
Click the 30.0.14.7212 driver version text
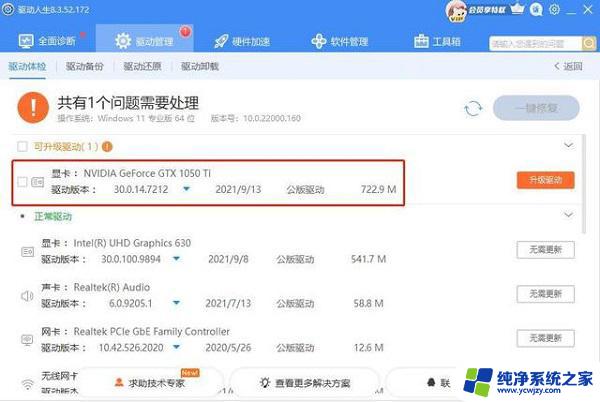pyautogui.click(x=141, y=189)
